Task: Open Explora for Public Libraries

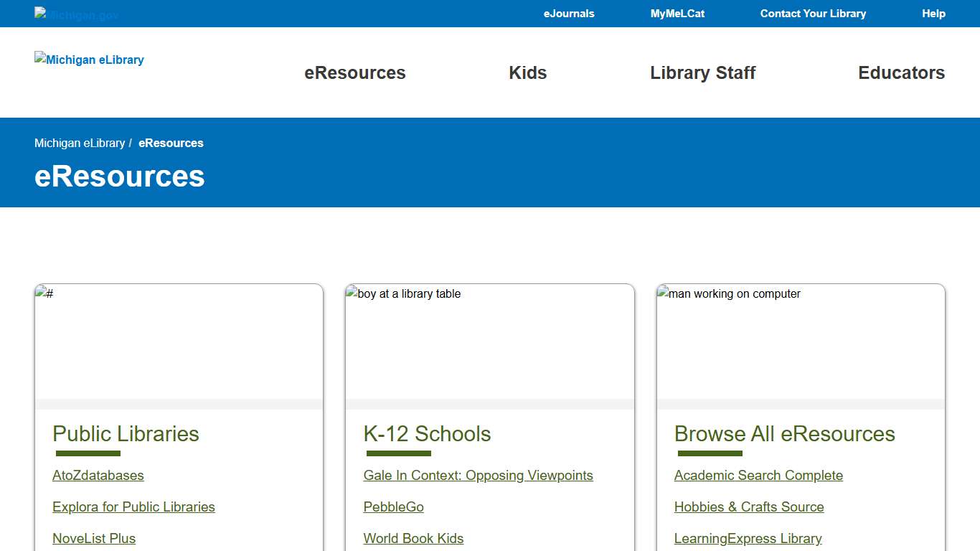Action: point(133,507)
